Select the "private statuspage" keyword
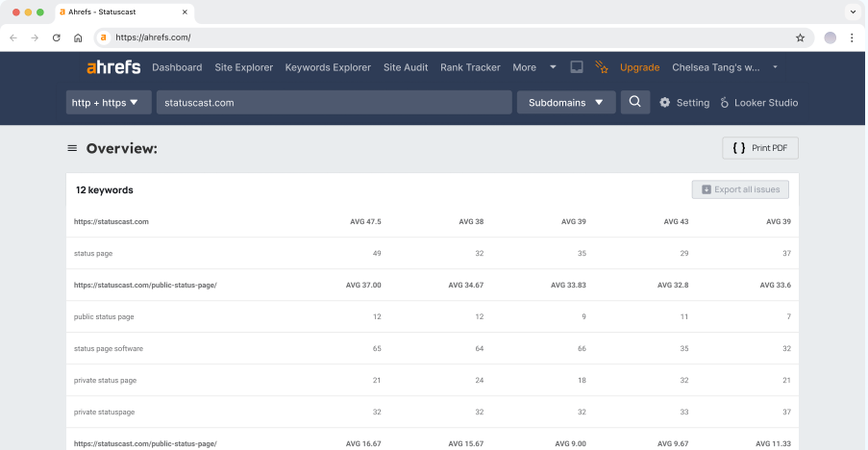The image size is (868, 450). pyautogui.click(x=104, y=412)
